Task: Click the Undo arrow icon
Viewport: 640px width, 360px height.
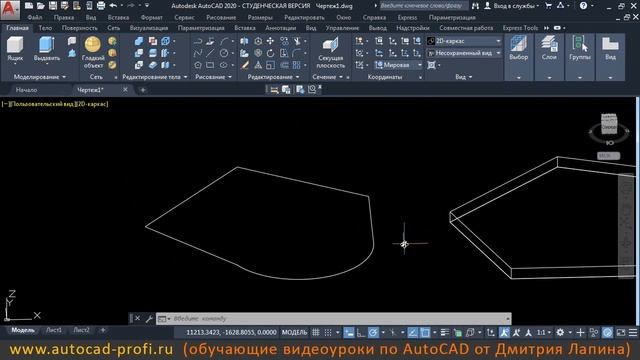Action: click(x=113, y=6)
